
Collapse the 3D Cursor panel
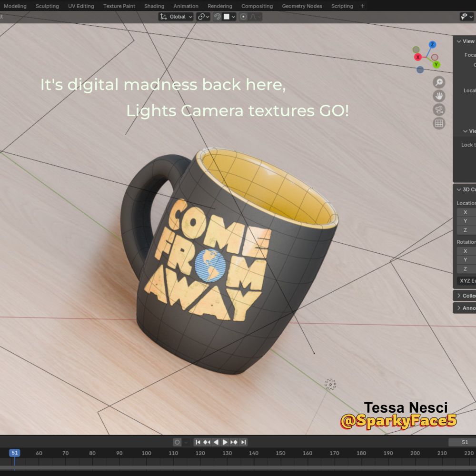coord(466,189)
